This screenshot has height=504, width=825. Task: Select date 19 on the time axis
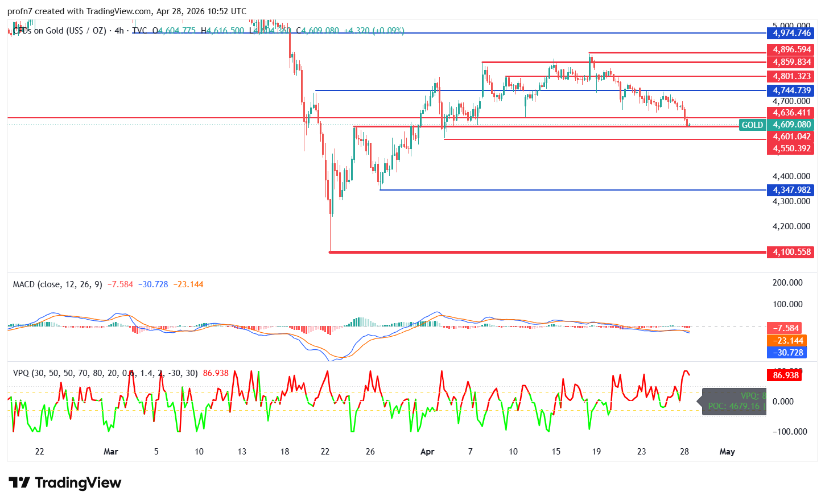pos(596,452)
